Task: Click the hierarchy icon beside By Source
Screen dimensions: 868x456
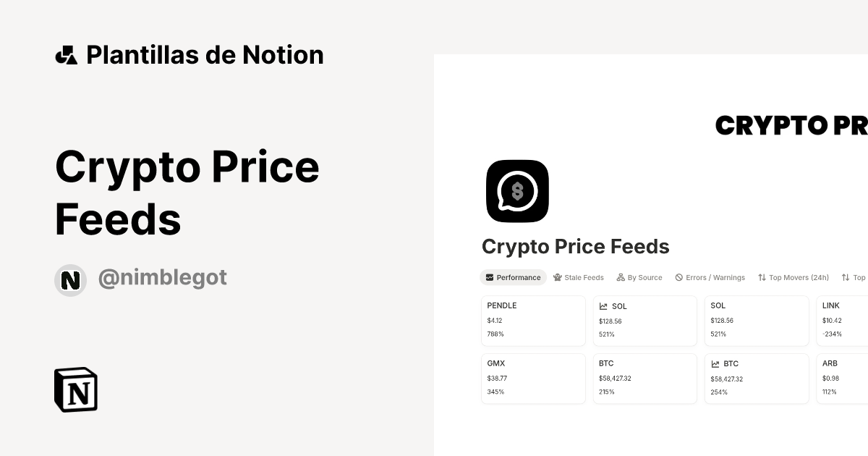Action: (x=620, y=277)
